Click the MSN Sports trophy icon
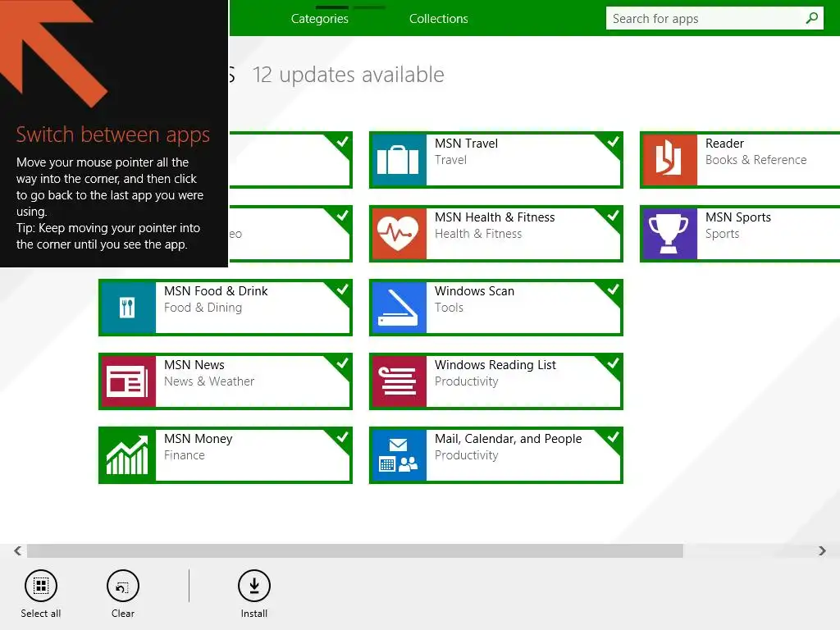This screenshot has height=630, width=840. pos(669,234)
